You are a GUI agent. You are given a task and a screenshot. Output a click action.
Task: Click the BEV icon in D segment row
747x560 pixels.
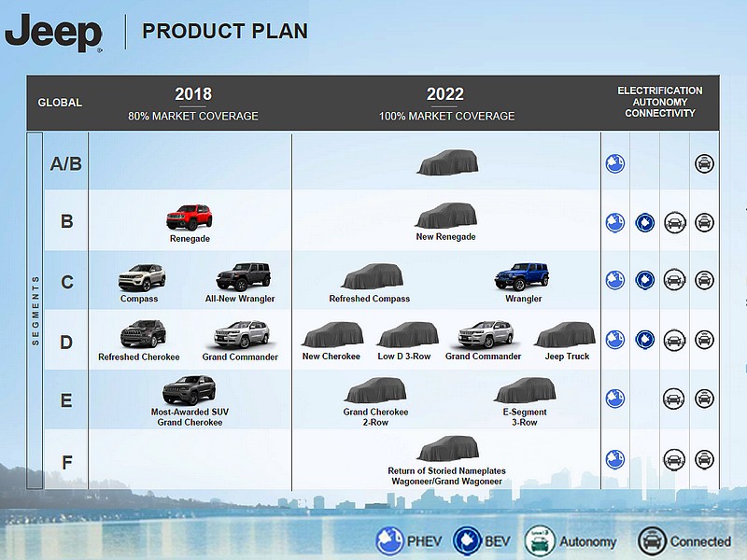click(x=644, y=340)
